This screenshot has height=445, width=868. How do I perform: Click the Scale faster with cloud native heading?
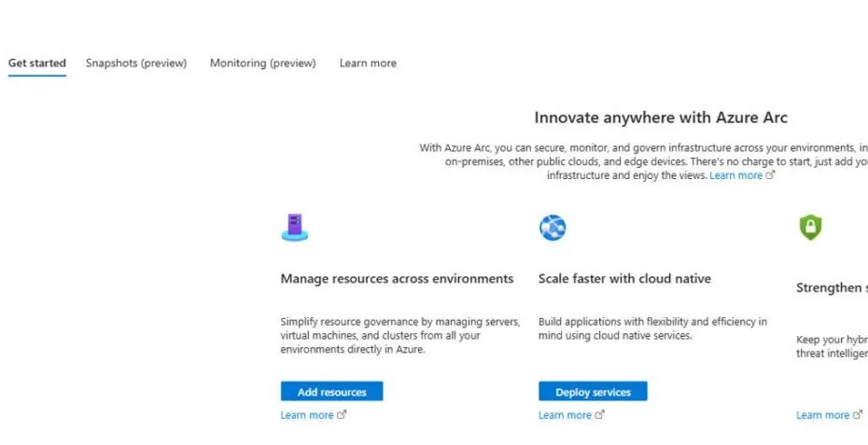(x=624, y=279)
